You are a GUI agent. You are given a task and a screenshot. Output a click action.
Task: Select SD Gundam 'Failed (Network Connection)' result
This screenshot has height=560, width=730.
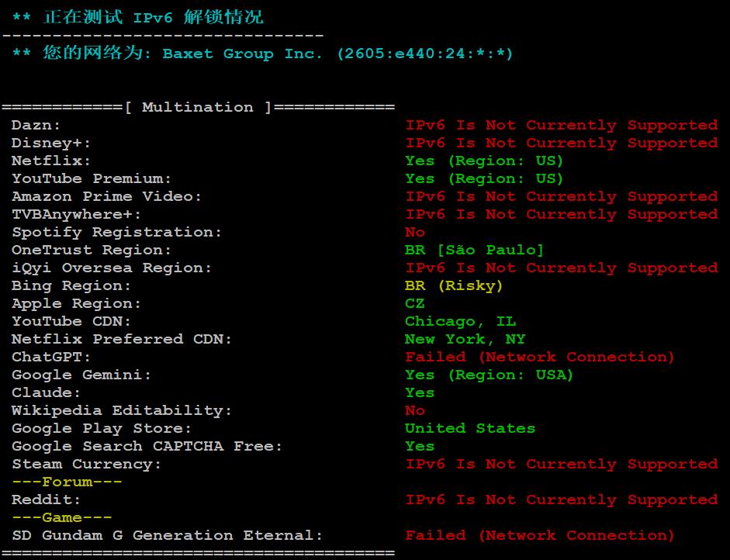point(540,536)
